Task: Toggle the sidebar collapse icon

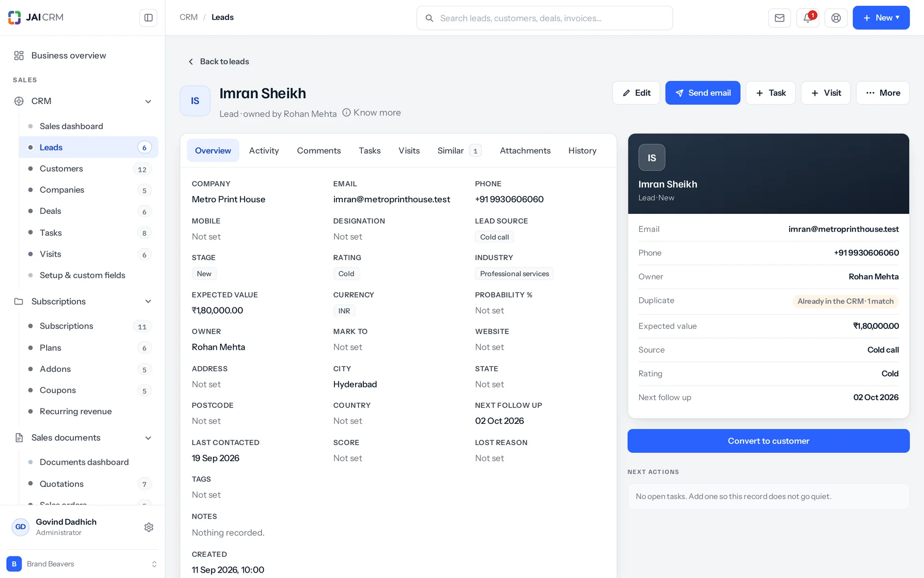Action: click(x=148, y=18)
